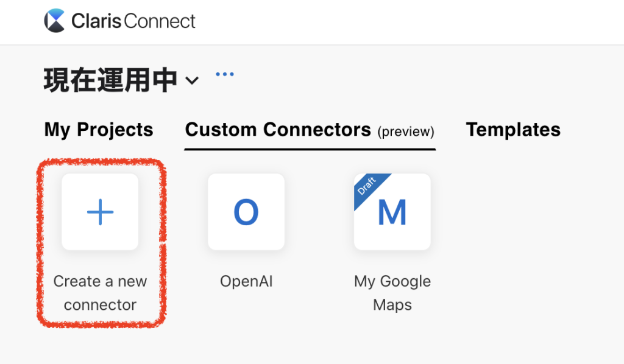Open the three-dot more options menu
This screenshot has width=624, height=364.
click(x=225, y=74)
